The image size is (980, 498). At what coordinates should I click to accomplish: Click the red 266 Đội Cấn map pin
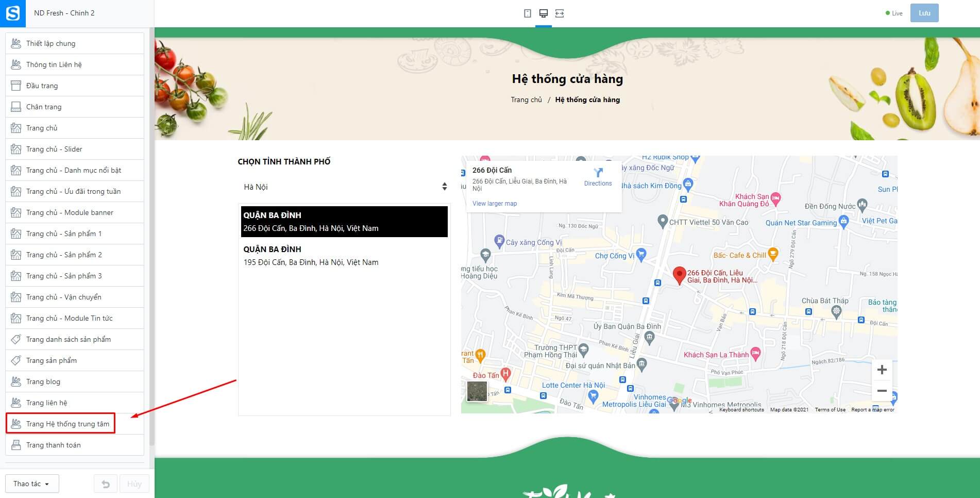pos(679,276)
